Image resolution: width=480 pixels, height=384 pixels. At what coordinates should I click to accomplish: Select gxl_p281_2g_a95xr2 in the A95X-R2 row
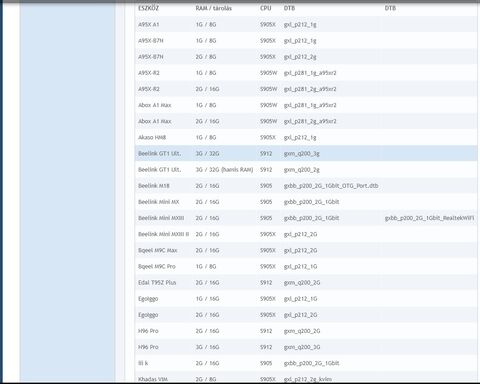(310, 89)
